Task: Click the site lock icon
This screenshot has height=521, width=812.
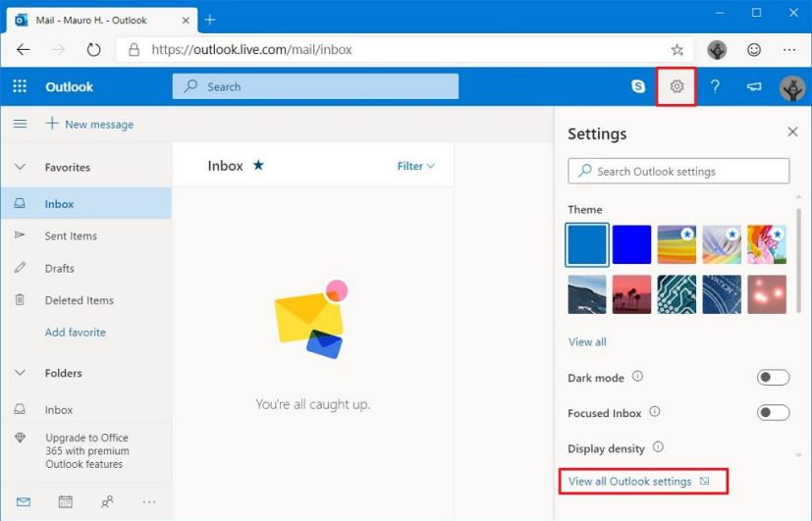Action: 135,50
